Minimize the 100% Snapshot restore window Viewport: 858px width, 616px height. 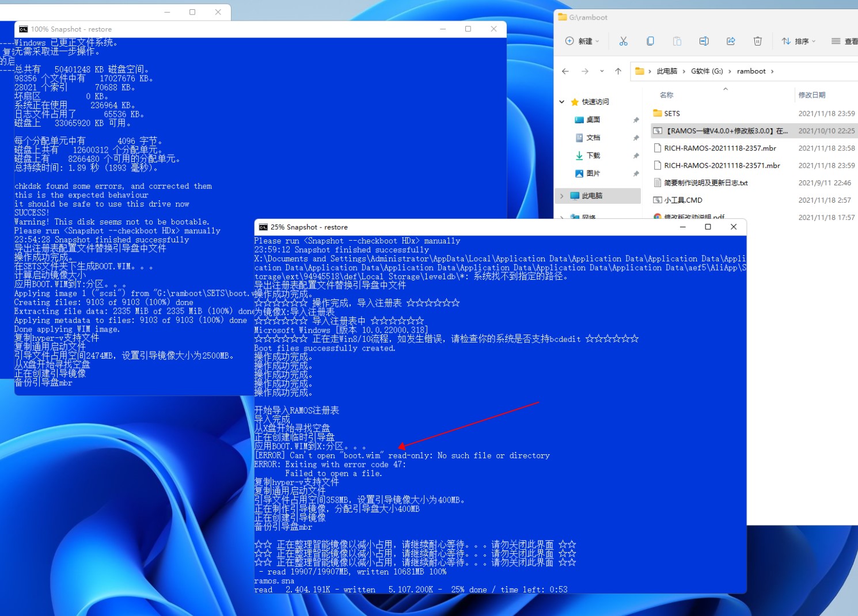coord(443,29)
